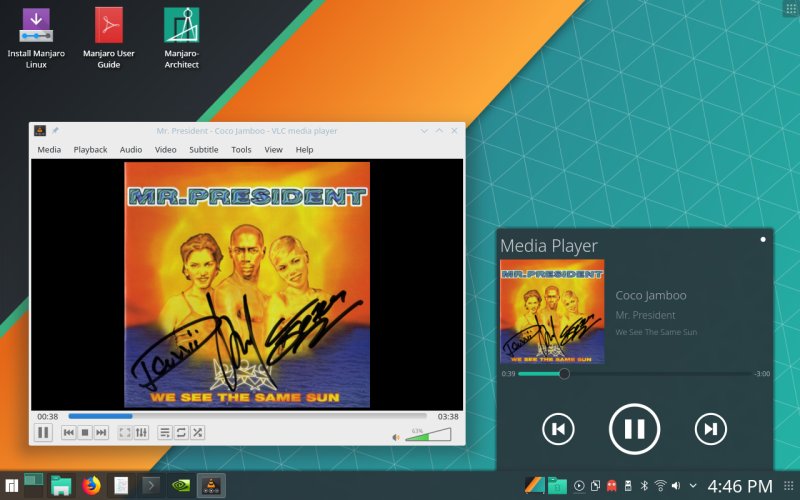800x500 pixels.
Task: Click the red ghost tray icon
Action: point(612,486)
